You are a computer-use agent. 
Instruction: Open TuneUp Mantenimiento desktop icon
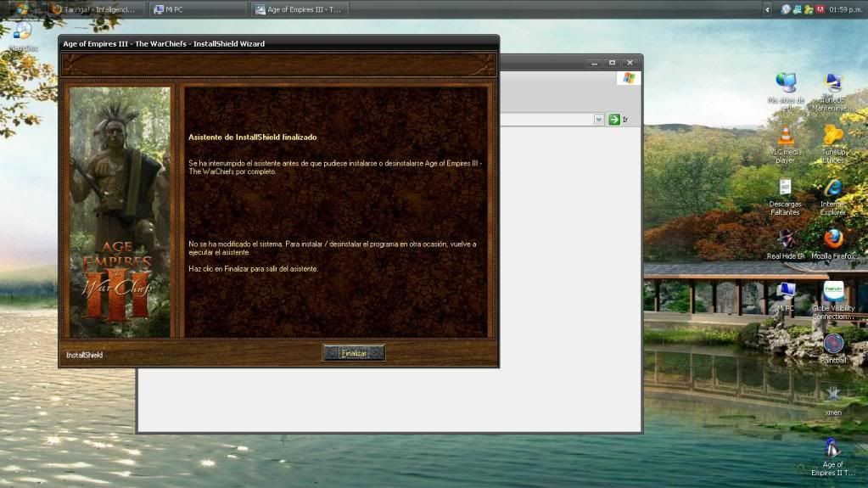click(x=832, y=92)
